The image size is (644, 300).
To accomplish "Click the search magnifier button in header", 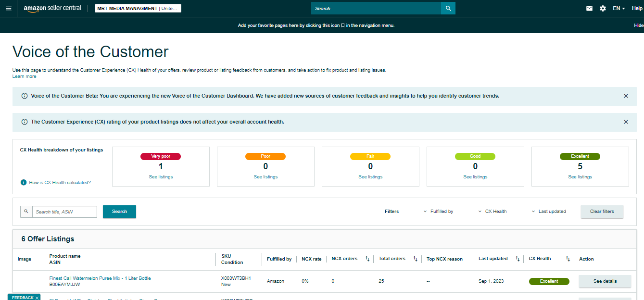I will (448, 8).
